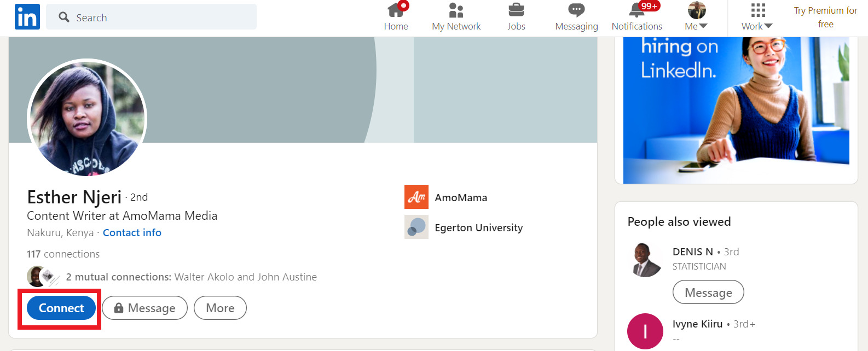Screen dimensions: 868x351
Task: Message DENIS N from suggestions
Action: 708,292
